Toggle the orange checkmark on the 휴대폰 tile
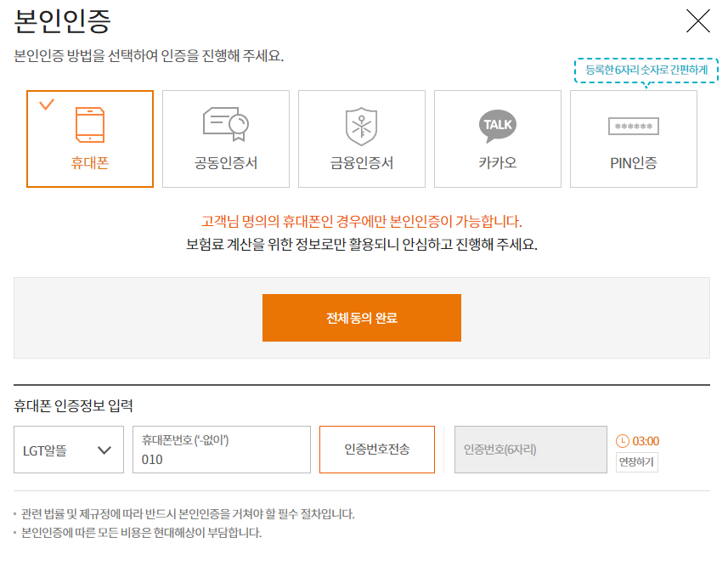This screenshot has width=728, height=566. click(47, 105)
